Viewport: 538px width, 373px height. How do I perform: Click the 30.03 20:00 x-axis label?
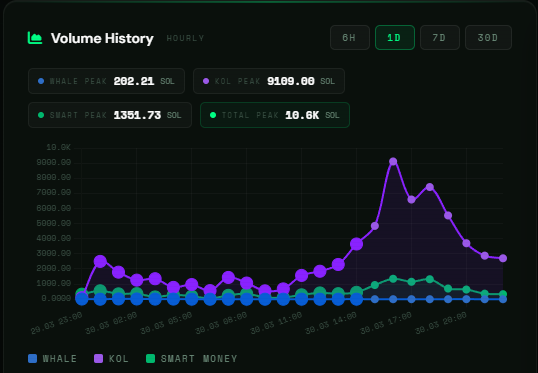coord(441,323)
